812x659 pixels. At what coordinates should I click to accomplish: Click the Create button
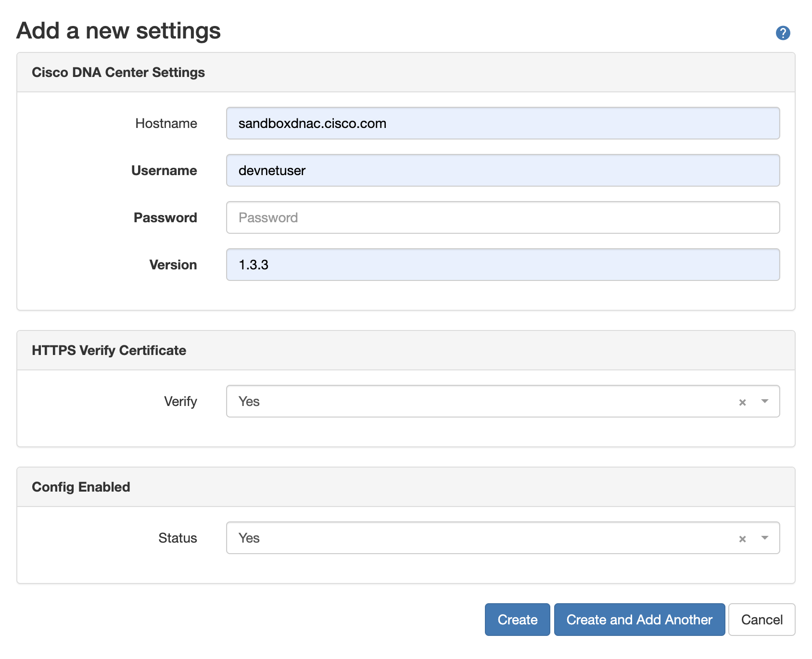point(517,620)
